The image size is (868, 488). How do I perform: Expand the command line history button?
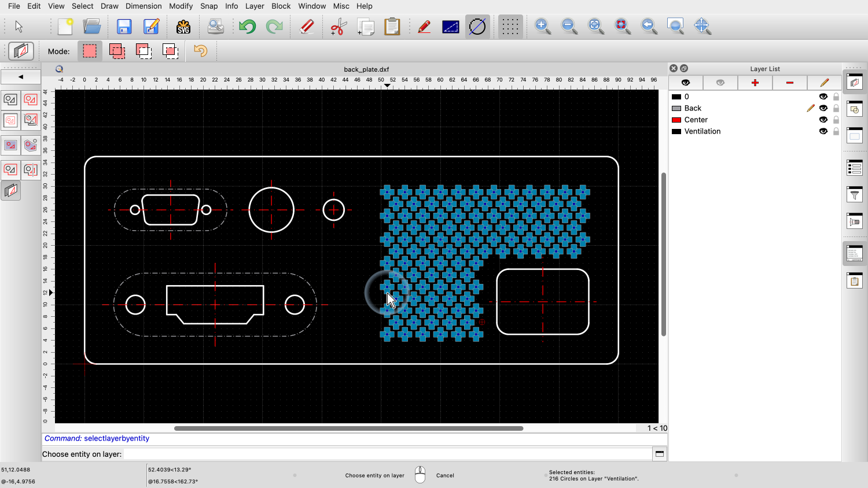coord(659,454)
